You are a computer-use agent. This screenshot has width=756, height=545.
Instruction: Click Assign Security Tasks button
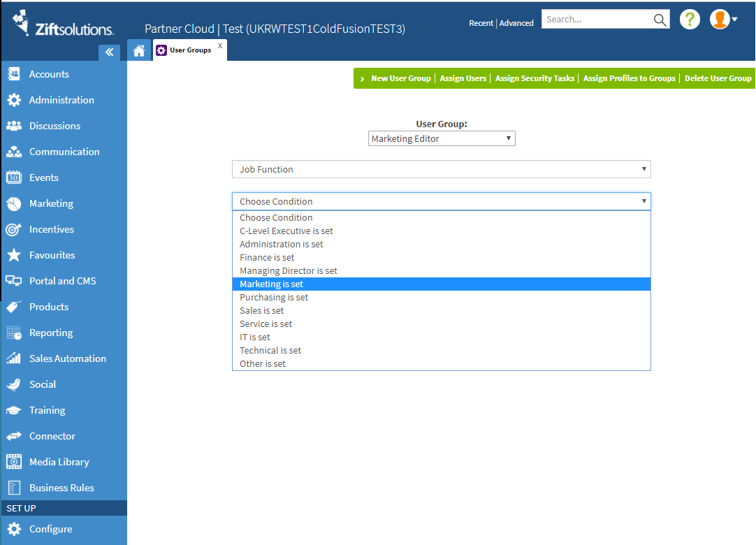pos(535,78)
